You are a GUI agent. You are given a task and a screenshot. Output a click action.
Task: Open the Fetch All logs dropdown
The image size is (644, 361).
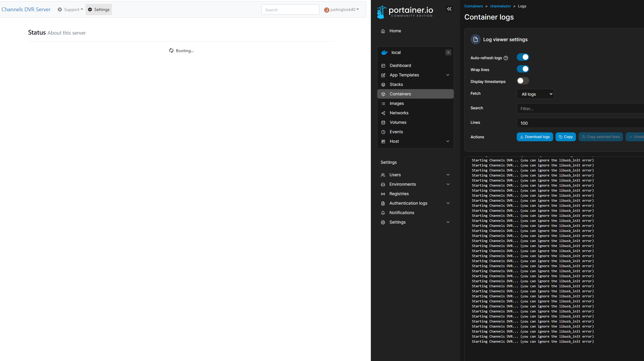click(535, 94)
